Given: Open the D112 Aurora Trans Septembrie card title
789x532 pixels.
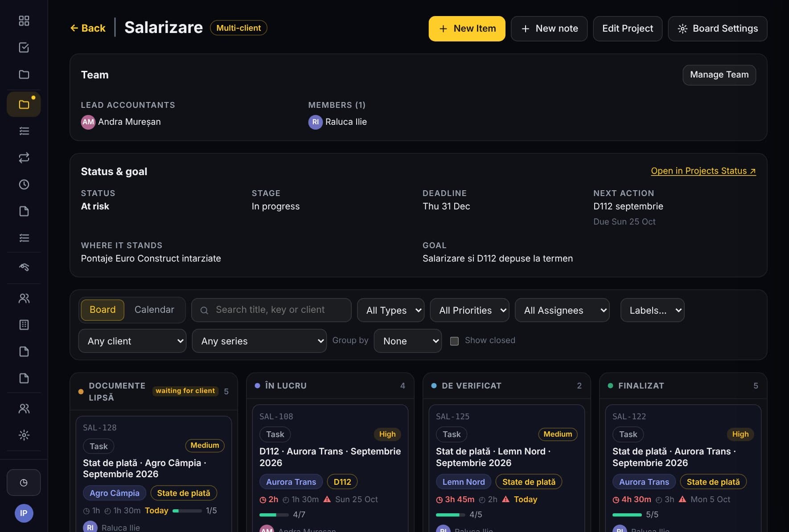Looking at the screenshot, I should click(x=330, y=457).
